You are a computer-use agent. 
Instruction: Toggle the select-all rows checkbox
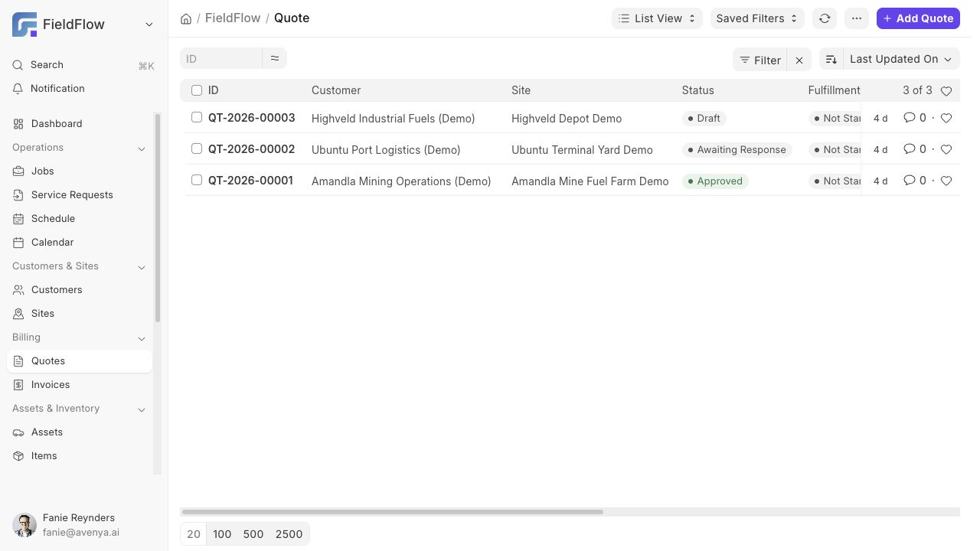tap(197, 90)
